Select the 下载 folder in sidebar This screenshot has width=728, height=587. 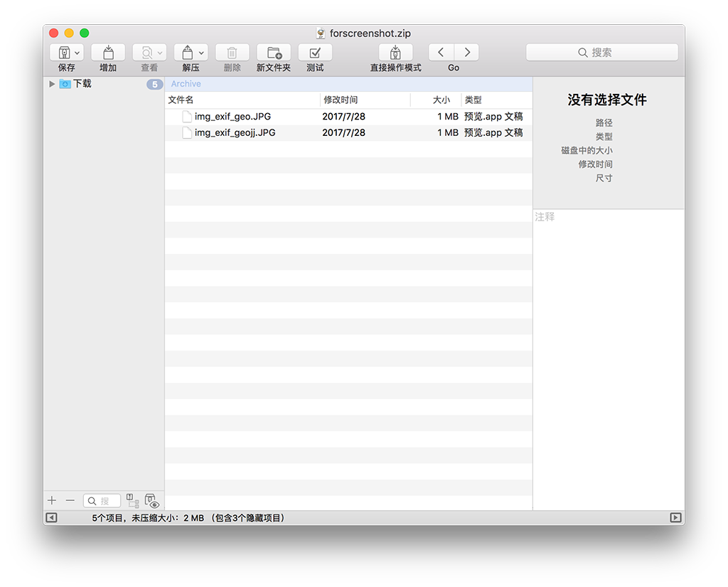click(x=82, y=84)
